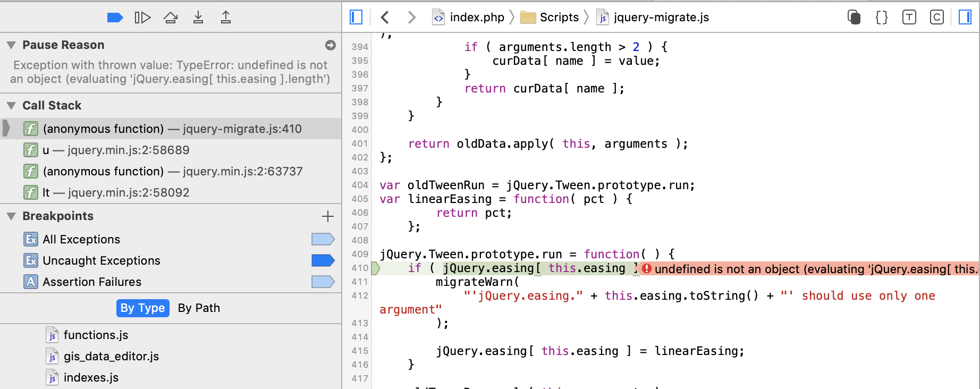980x389 pixels.
Task: Click function icon beside frame u
Action: tap(31, 150)
